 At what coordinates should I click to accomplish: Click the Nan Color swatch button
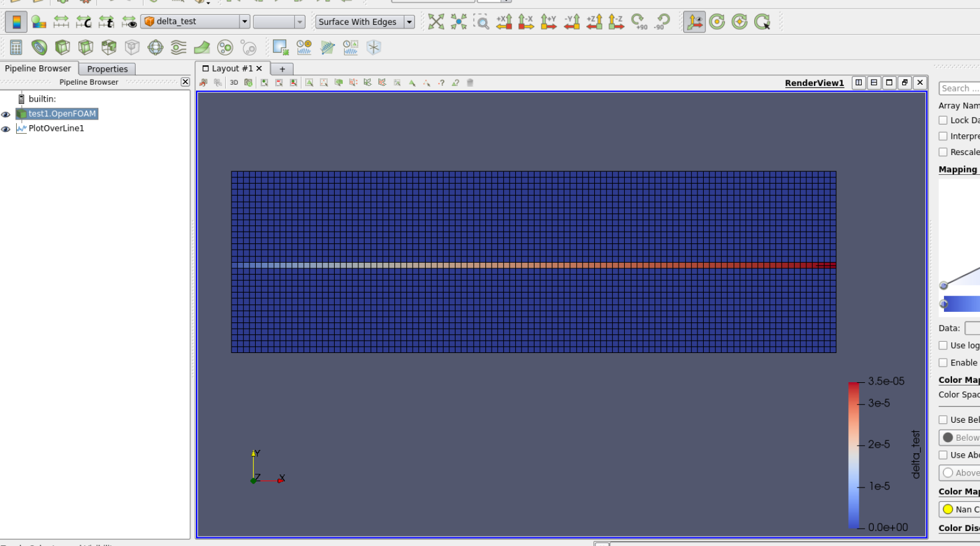click(x=960, y=509)
